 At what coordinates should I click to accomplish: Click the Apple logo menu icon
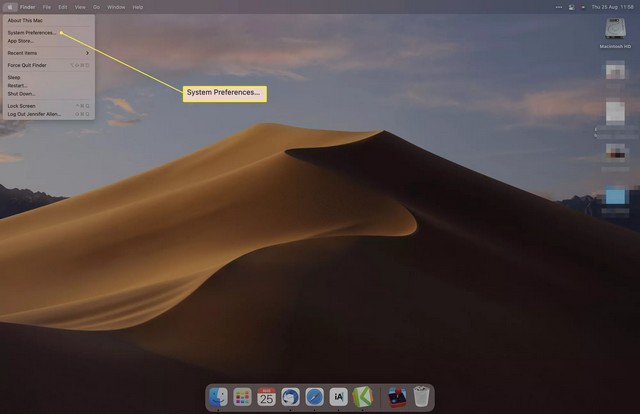[x=10, y=7]
